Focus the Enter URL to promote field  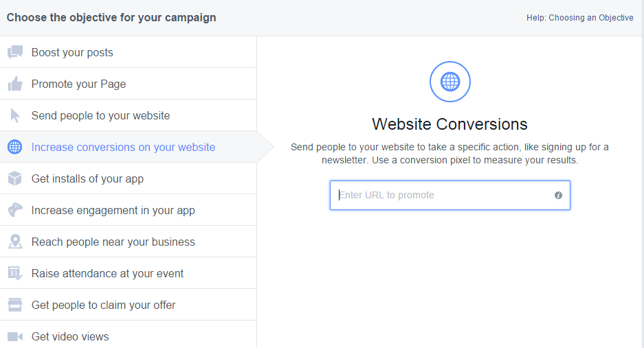coord(443,196)
